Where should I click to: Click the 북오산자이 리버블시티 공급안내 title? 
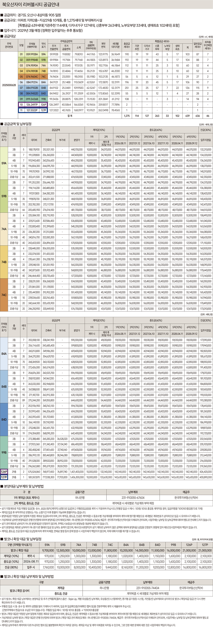(31, 4)
